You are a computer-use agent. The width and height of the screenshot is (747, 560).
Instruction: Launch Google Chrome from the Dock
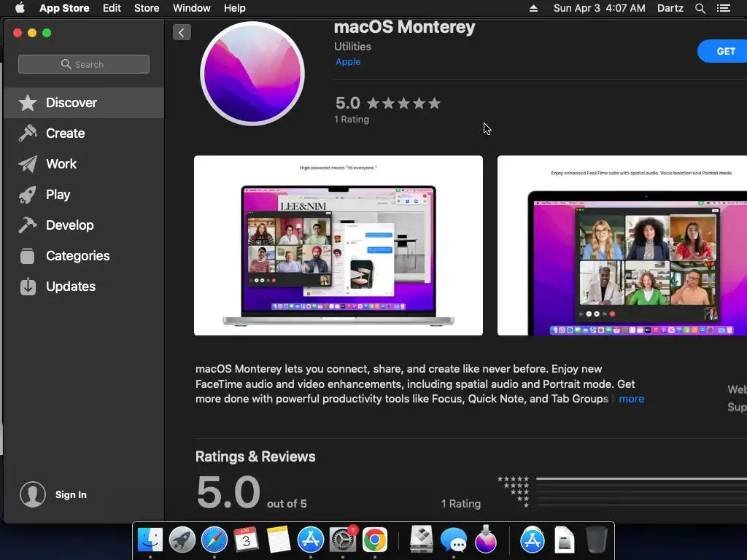375,540
